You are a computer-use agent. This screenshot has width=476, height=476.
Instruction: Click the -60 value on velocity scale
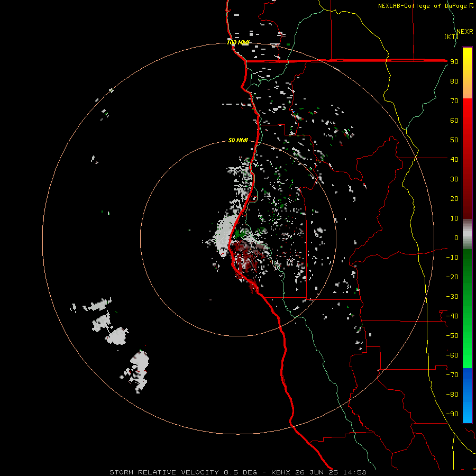point(452,355)
